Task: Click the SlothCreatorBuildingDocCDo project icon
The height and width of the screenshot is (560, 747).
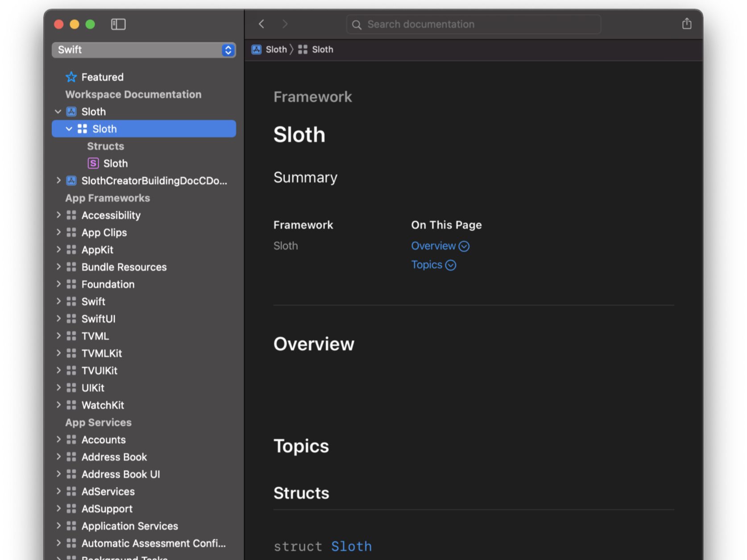Action: (x=71, y=181)
